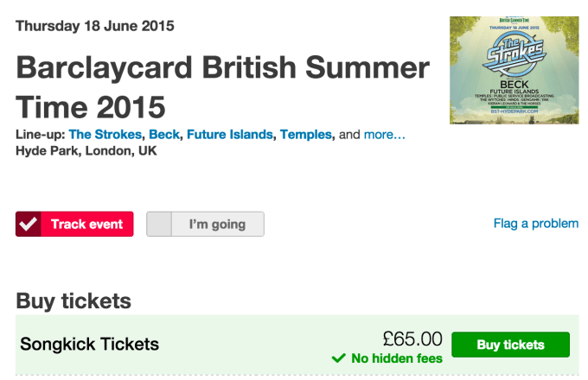Click the Buy tickets section heading

point(73,301)
